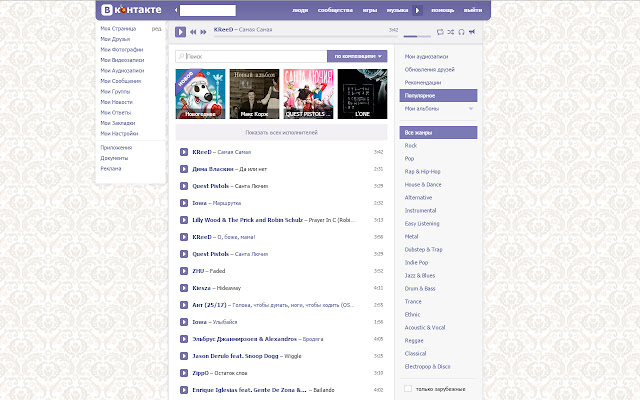Image resolution: width=640 pixels, height=400 pixels.
Task: Open Мои Настройки in left sidebar
Action: pos(119,133)
